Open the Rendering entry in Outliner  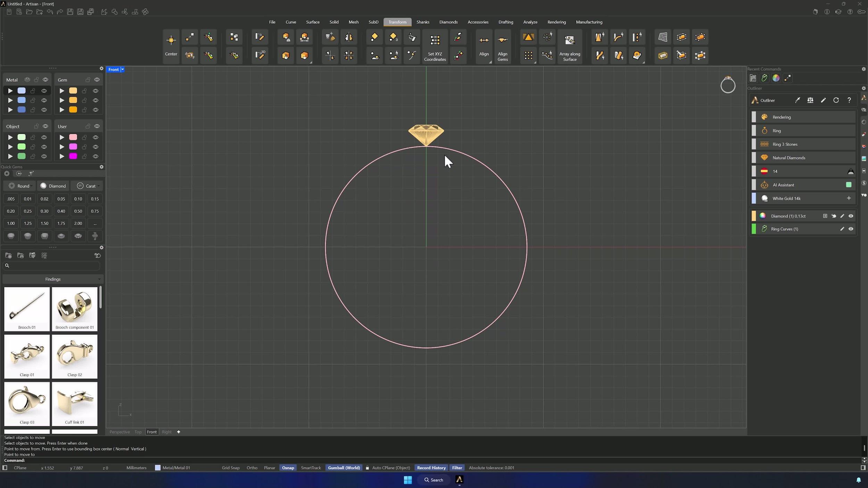[x=803, y=117]
